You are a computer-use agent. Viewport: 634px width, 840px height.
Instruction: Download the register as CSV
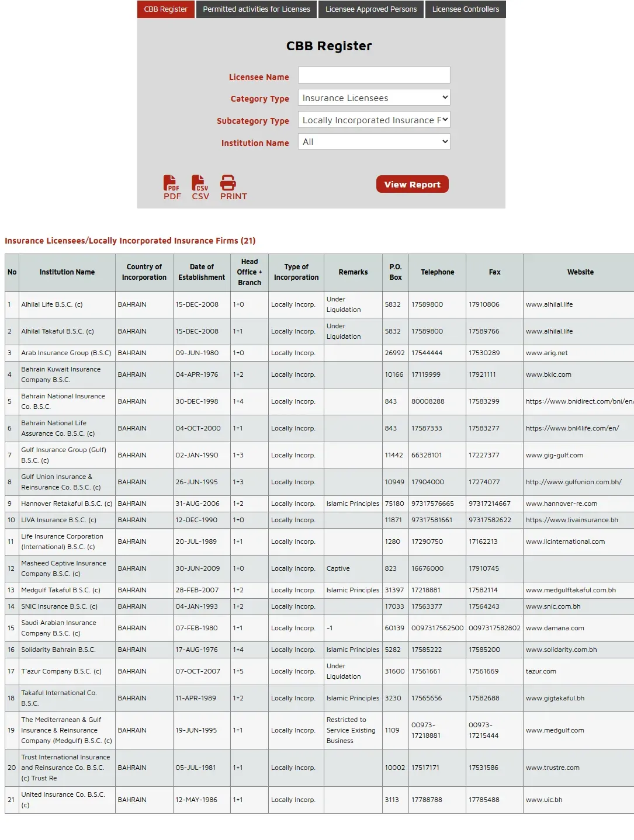(200, 188)
